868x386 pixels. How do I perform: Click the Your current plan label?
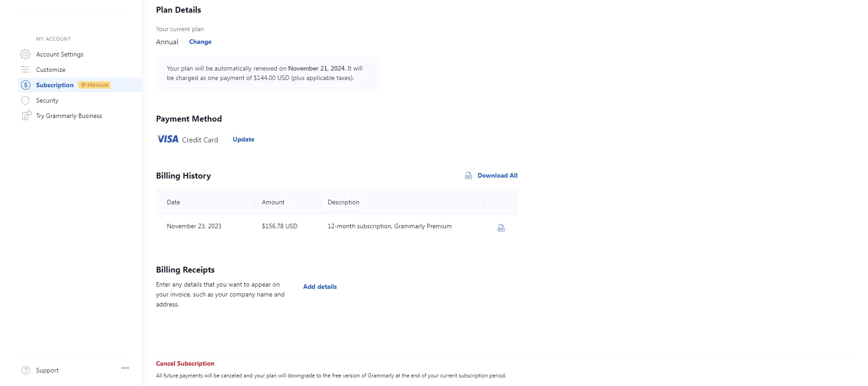coord(180,29)
